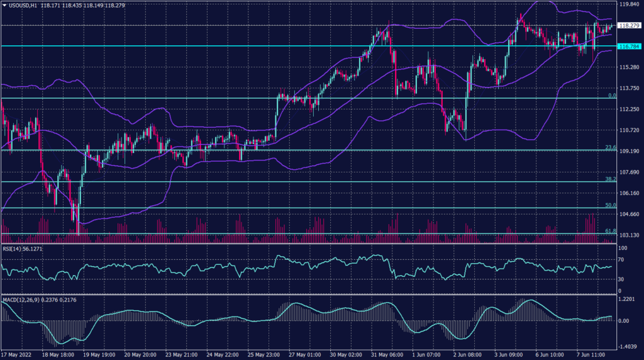Click the 119.840 price scale value
The height and width of the screenshot is (360, 644).
point(629,4)
